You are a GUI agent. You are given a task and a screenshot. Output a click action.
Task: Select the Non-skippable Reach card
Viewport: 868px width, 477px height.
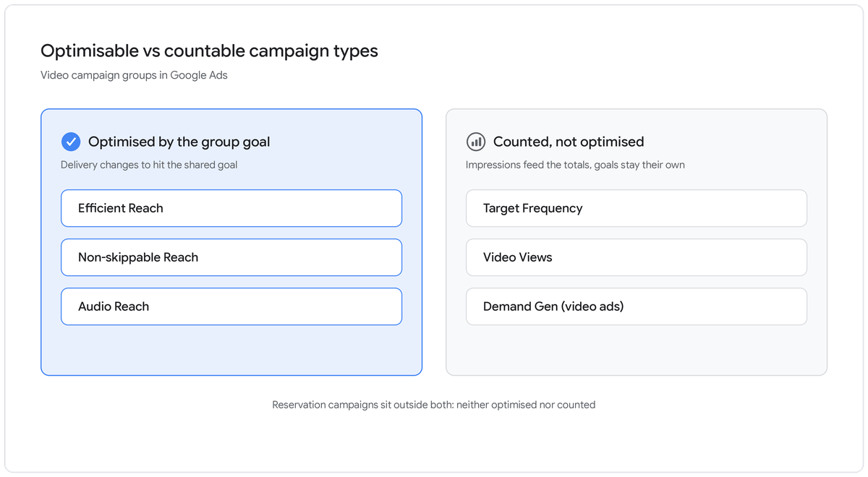point(231,257)
